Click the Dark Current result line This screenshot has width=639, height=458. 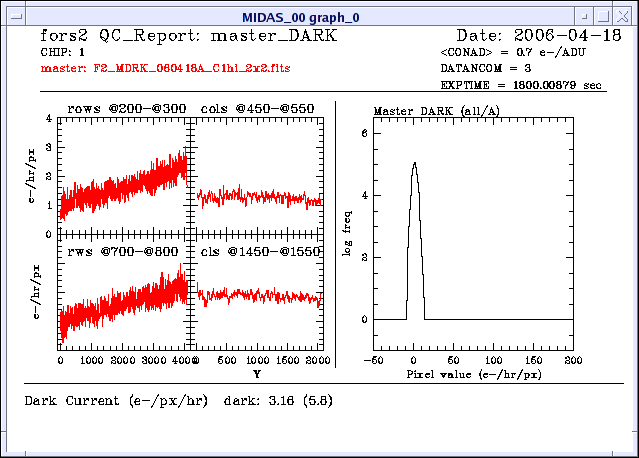pyautogui.click(x=178, y=401)
